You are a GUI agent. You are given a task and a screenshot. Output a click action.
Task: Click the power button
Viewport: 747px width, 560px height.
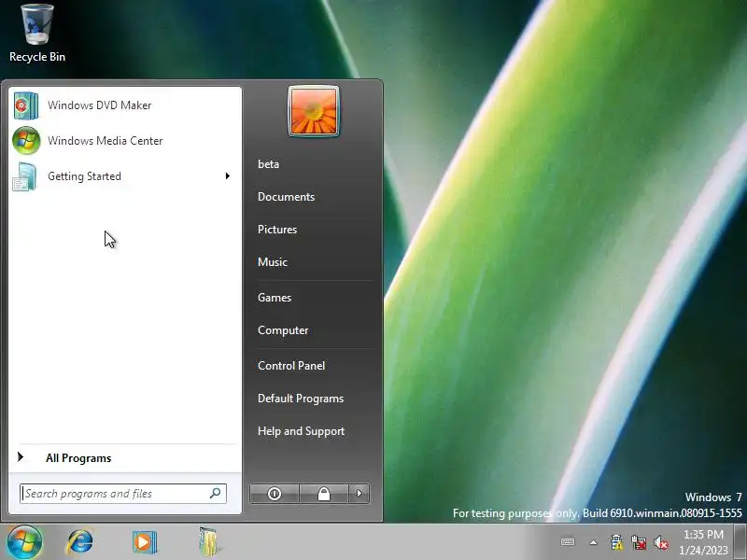pos(275,494)
